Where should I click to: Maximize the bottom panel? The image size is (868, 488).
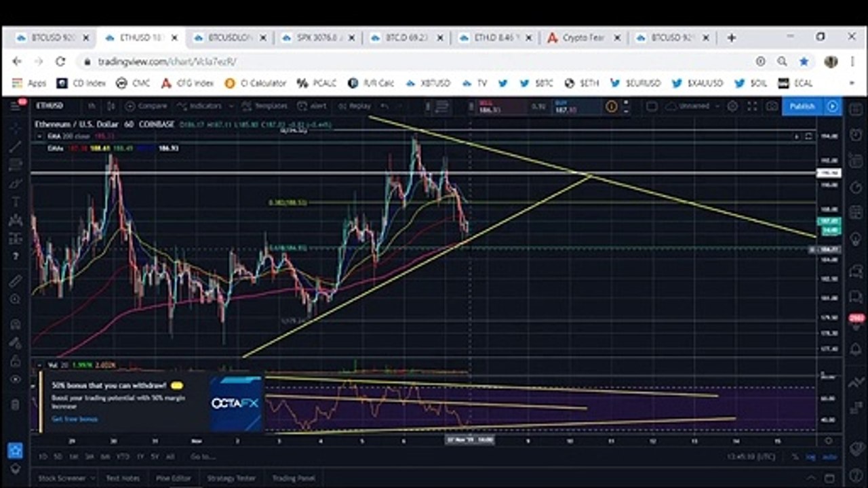click(831, 478)
